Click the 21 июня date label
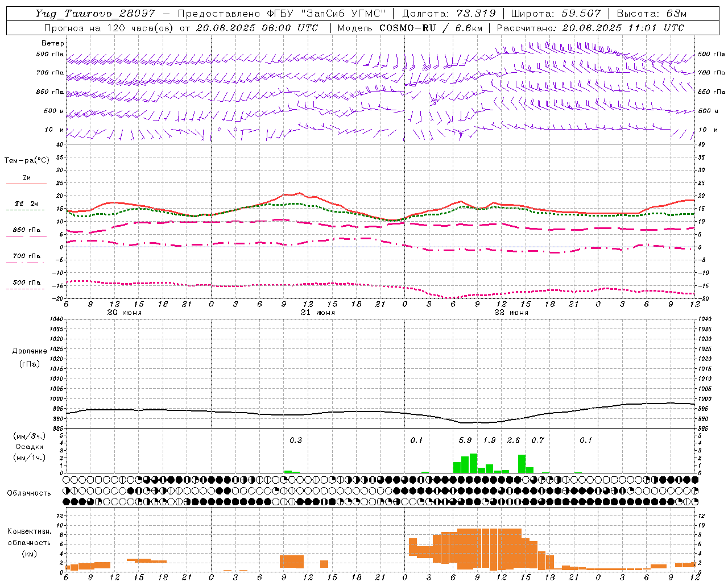This screenshot has width=728, height=582. click(x=318, y=313)
